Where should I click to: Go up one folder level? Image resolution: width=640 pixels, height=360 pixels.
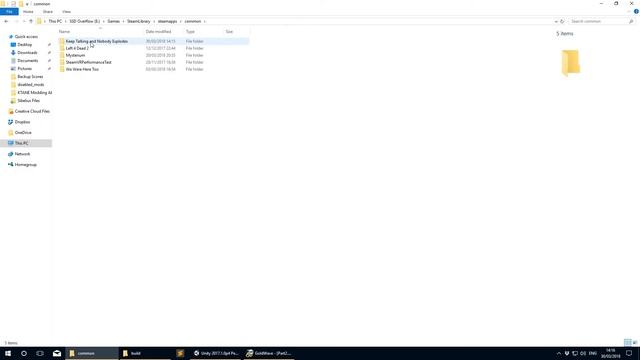tap(31, 21)
